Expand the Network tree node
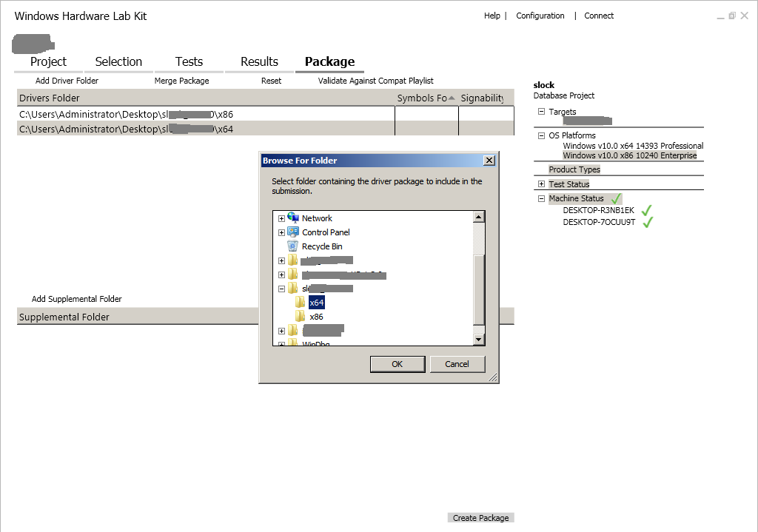The image size is (758, 532). click(x=281, y=218)
